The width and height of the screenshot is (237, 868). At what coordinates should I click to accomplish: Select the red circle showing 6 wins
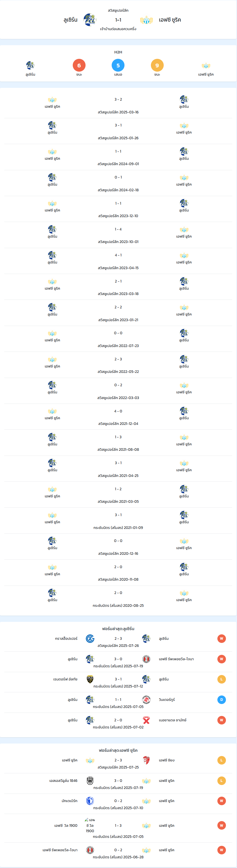(x=79, y=65)
